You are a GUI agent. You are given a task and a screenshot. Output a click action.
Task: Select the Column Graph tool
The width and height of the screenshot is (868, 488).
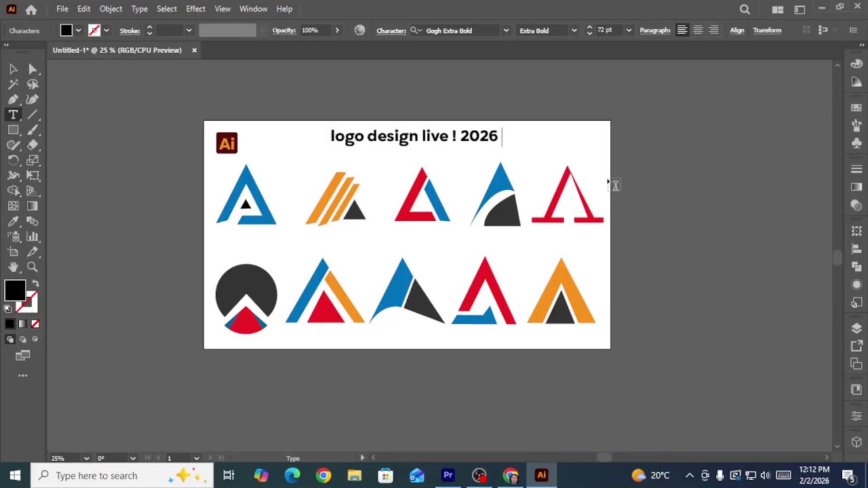(33, 237)
